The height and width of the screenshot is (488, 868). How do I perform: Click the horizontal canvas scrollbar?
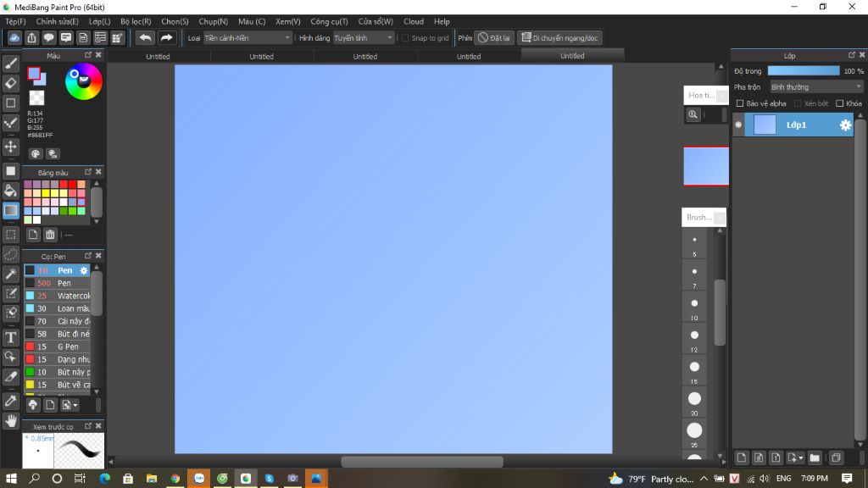coord(422,462)
